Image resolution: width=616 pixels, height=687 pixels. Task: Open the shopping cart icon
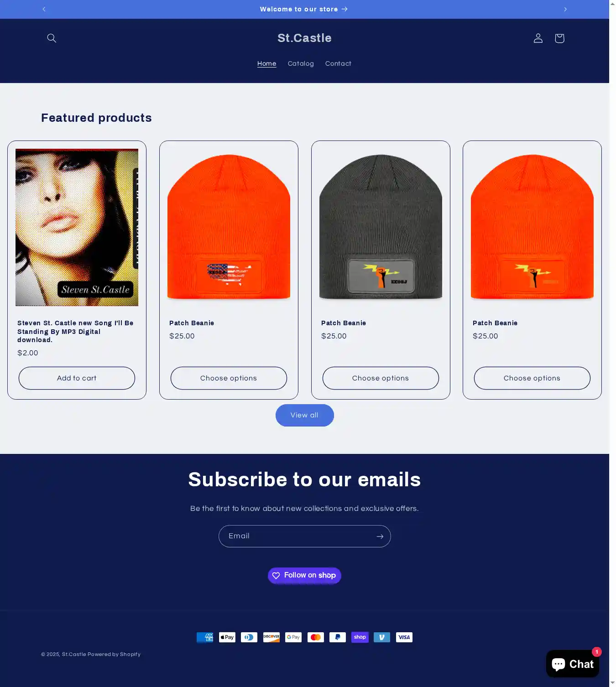559,38
